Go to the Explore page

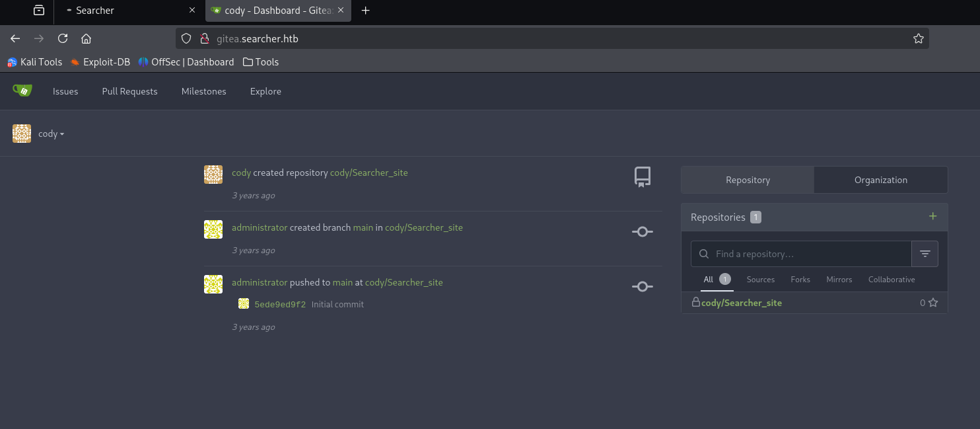[265, 91]
